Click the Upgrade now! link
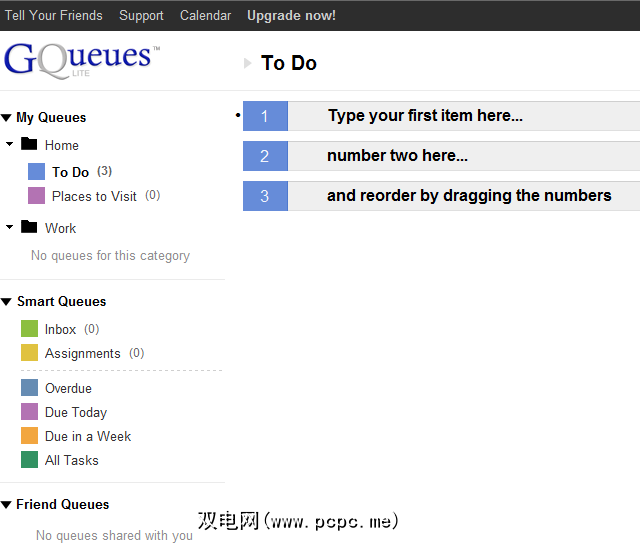640x544 pixels. coord(291,15)
